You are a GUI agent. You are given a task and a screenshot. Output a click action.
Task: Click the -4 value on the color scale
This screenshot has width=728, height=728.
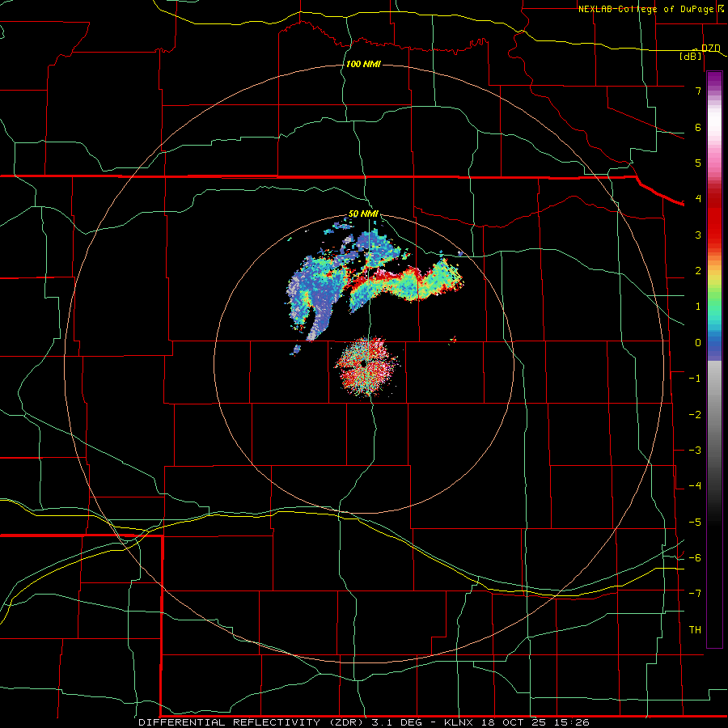point(695,486)
